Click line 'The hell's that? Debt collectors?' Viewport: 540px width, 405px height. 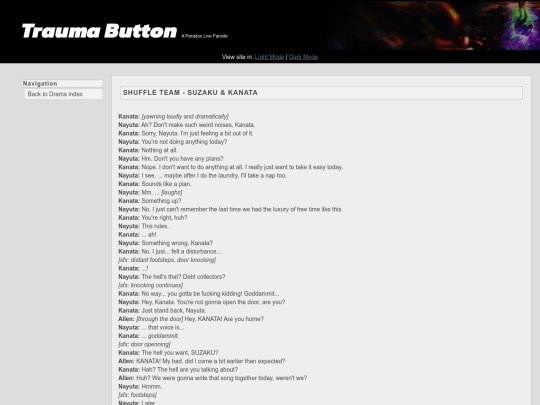(x=183, y=277)
